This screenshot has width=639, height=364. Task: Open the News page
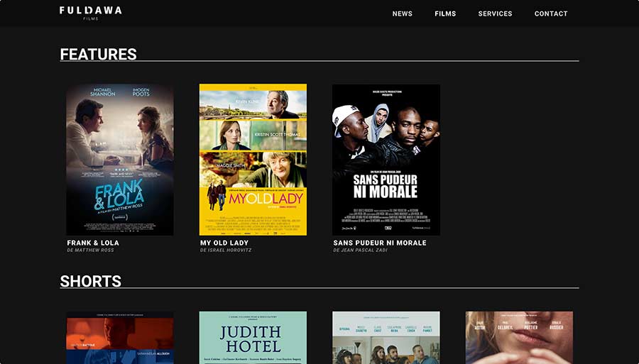pyautogui.click(x=403, y=13)
